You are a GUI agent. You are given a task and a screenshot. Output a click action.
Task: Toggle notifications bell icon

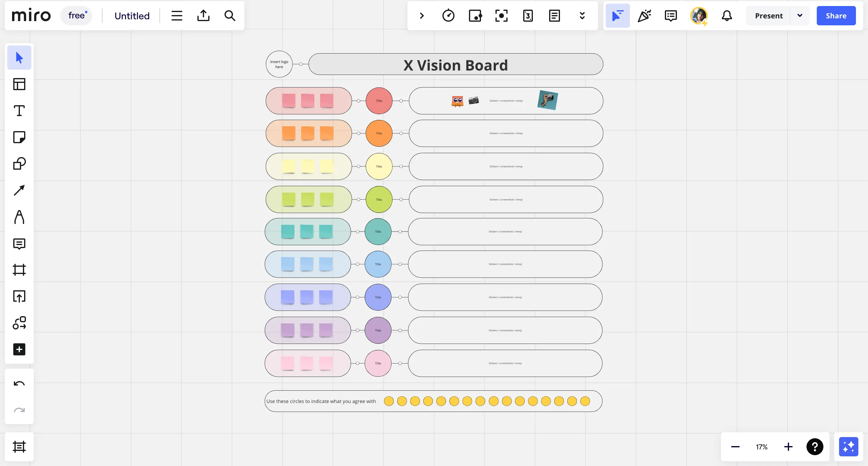[x=727, y=15]
